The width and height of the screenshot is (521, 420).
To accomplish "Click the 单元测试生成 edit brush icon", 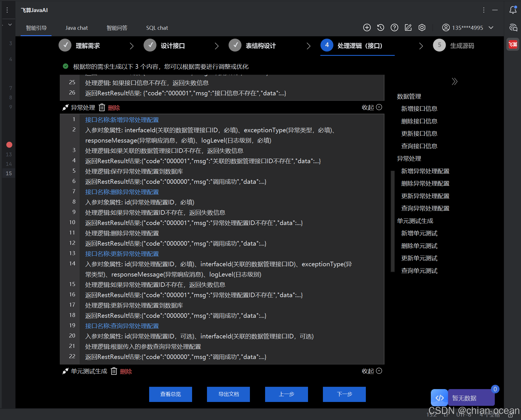I will (65, 371).
